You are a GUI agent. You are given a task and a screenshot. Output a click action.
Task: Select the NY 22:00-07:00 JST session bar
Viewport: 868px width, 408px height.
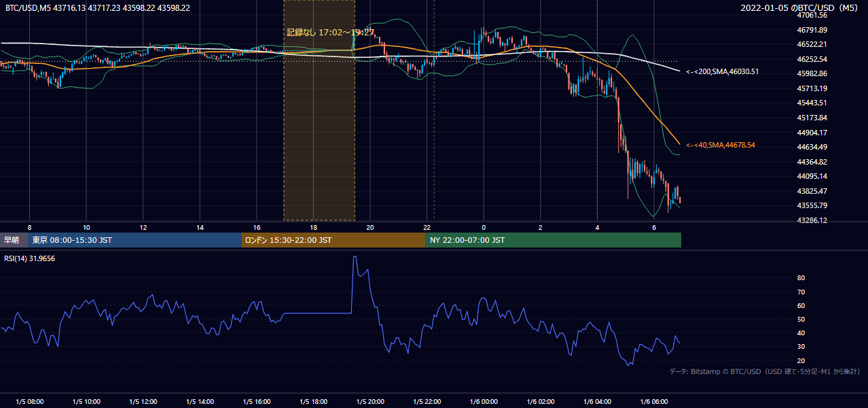point(554,240)
